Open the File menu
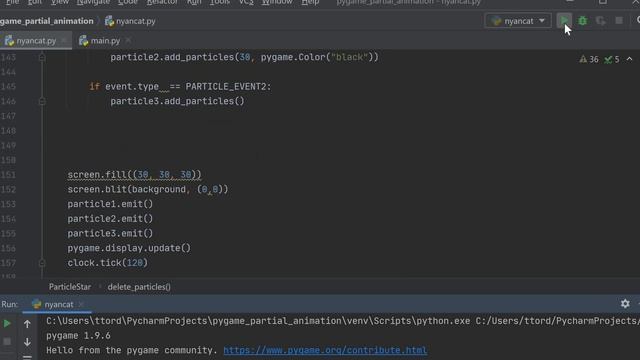 (12, 2)
